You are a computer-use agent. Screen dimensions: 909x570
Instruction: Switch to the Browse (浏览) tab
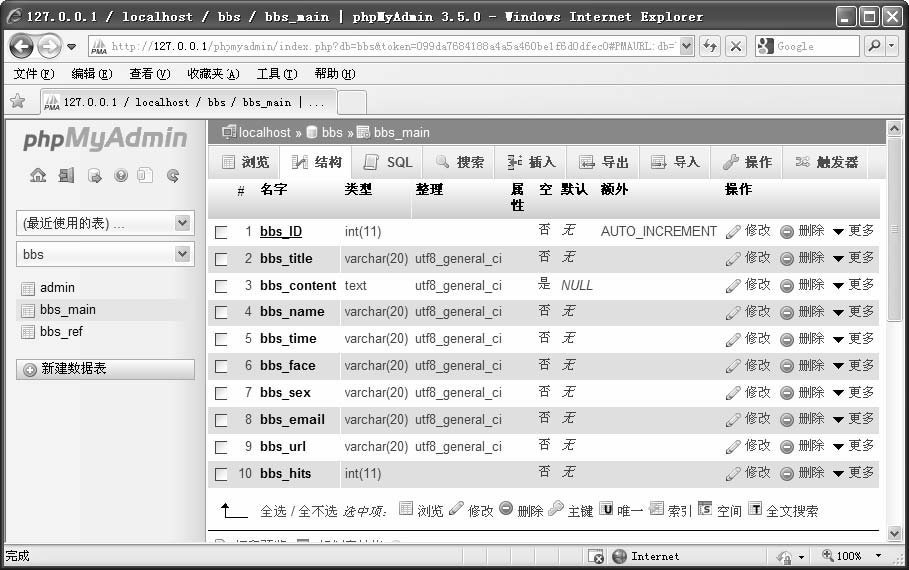[x=245, y=162]
